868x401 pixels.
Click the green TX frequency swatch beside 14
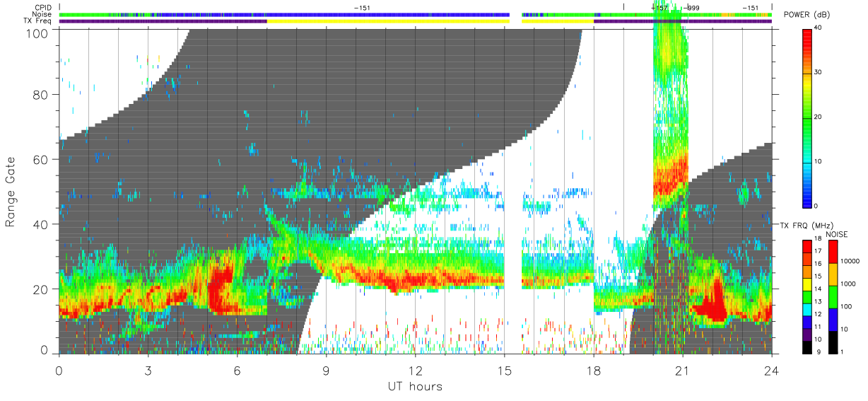[x=807, y=297]
